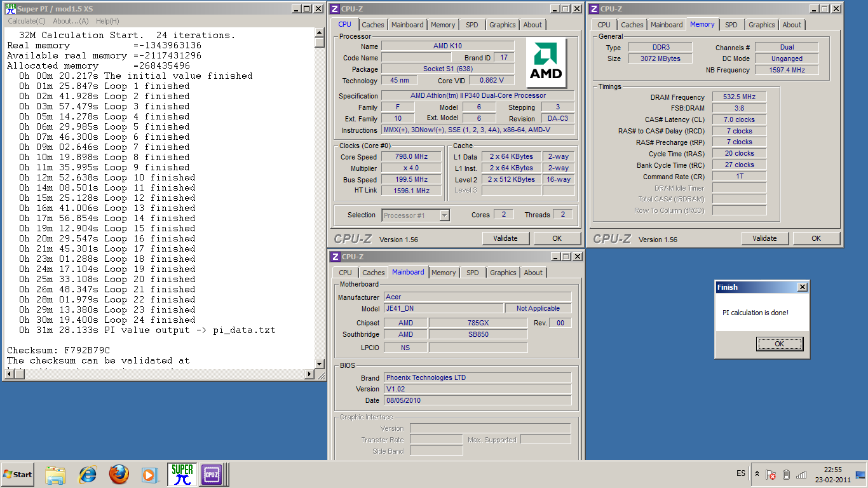Click OK in Memory tab window
868x488 pixels.
click(x=816, y=238)
